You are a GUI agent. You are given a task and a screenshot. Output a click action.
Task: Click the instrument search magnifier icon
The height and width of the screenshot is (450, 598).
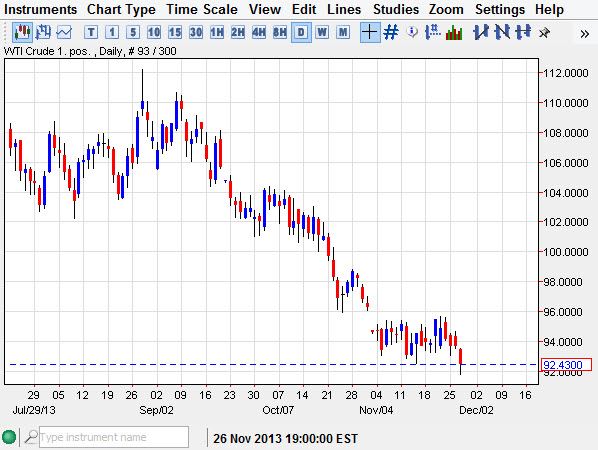click(31, 437)
